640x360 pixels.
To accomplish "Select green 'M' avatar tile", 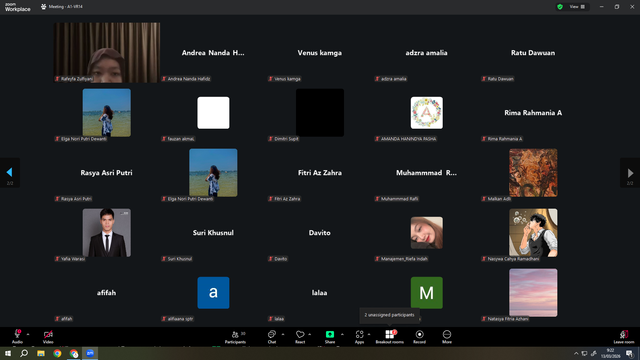I will (427, 293).
